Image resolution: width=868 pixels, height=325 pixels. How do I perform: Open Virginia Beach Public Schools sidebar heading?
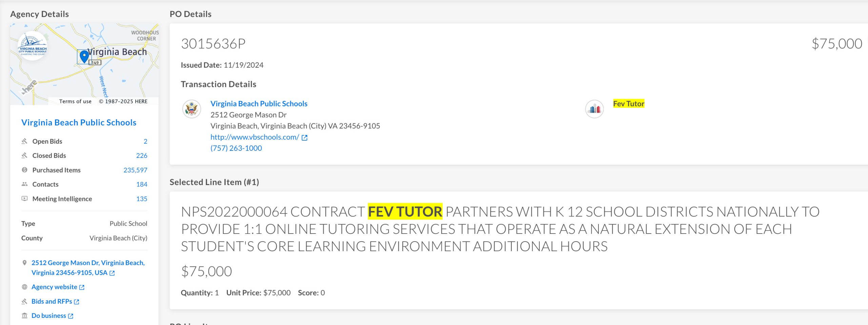(x=79, y=122)
